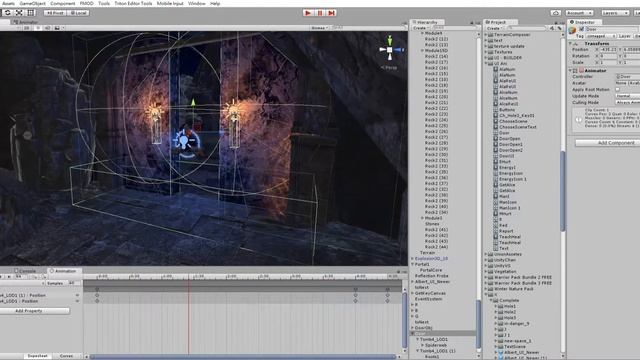Expand the Spiderweb object in Hierarchy
The width and height of the screenshot is (640, 360).
422,345
